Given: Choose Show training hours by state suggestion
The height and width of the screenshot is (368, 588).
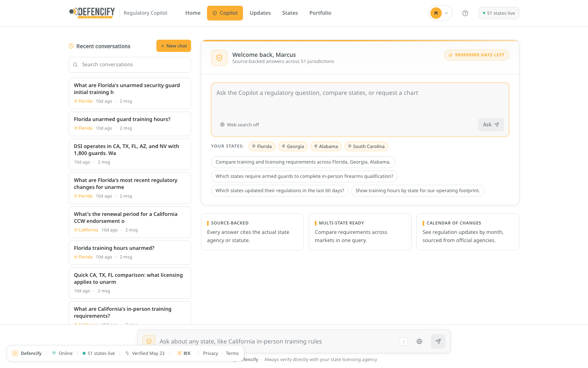Looking at the screenshot, I should [418, 191].
